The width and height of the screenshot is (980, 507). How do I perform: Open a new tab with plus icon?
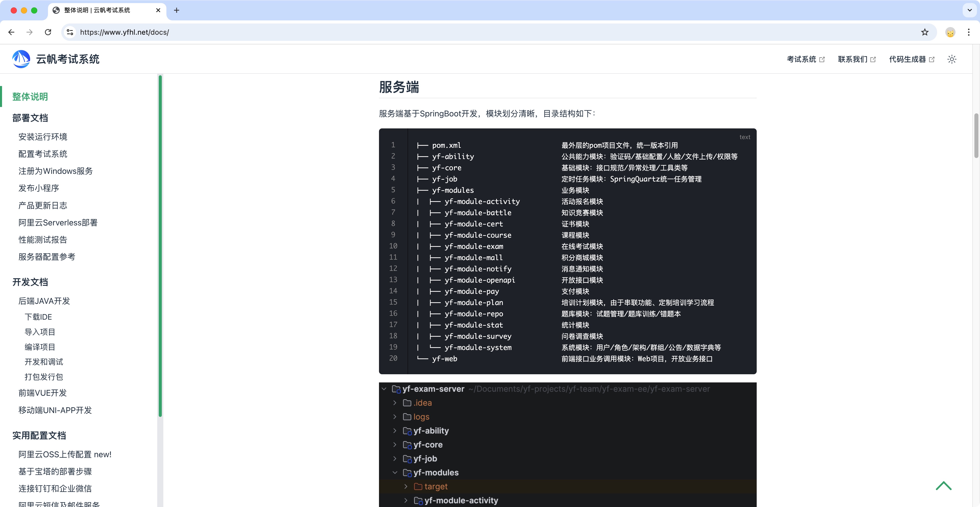click(176, 10)
